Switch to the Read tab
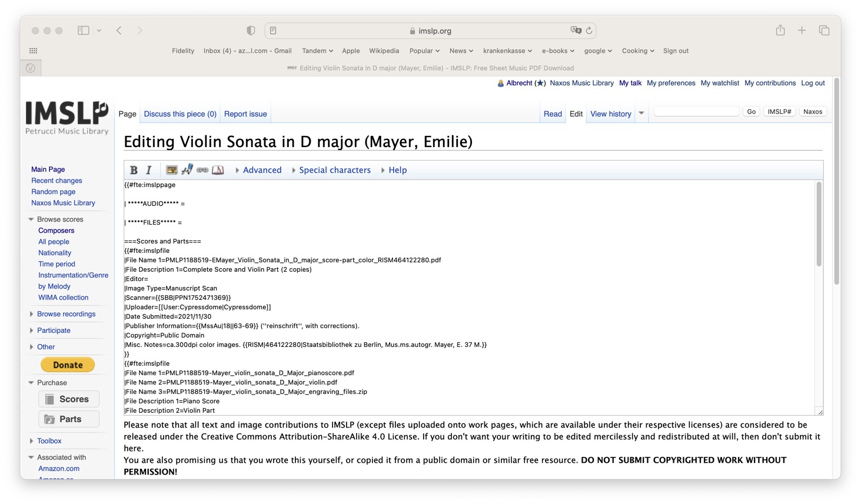861x504 pixels. (553, 114)
